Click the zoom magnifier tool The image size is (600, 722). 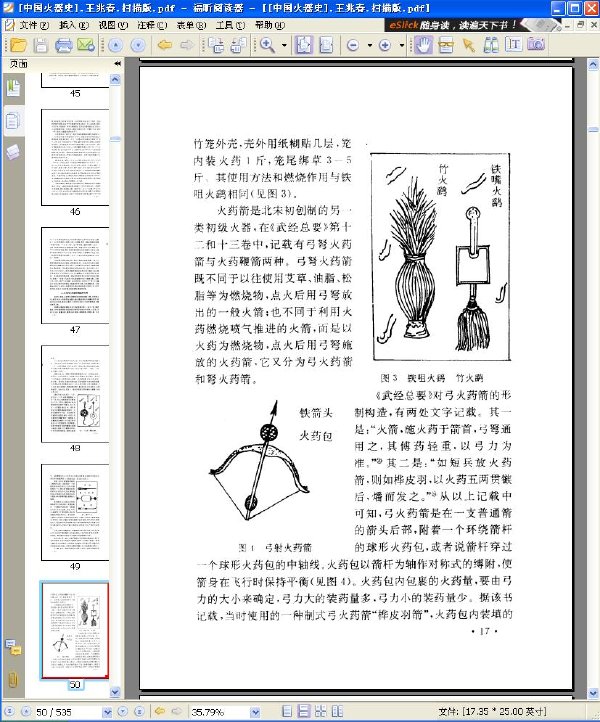pos(267,45)
